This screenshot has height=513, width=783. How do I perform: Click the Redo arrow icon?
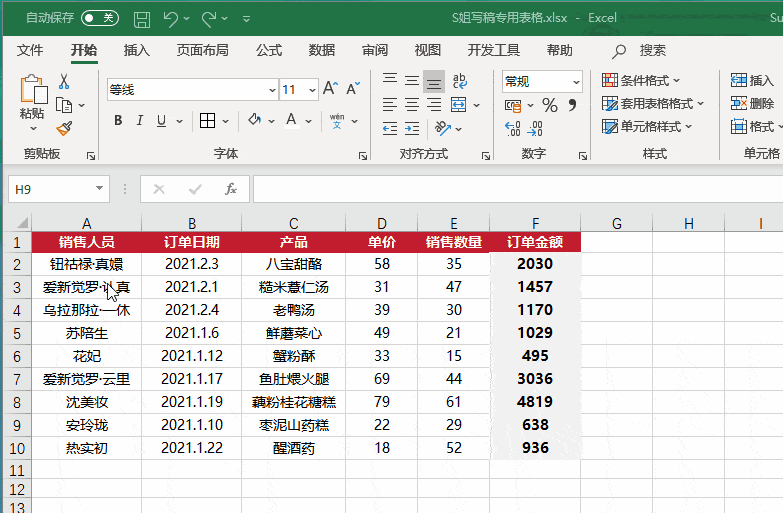click(209, 19)
